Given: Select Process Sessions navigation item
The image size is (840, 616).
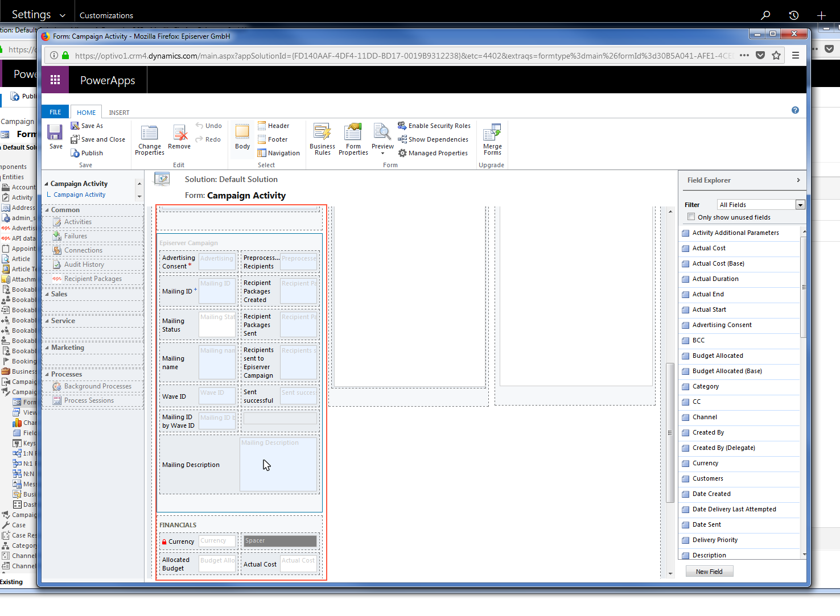Looking at the screenshot, I should tap(83, 400).
